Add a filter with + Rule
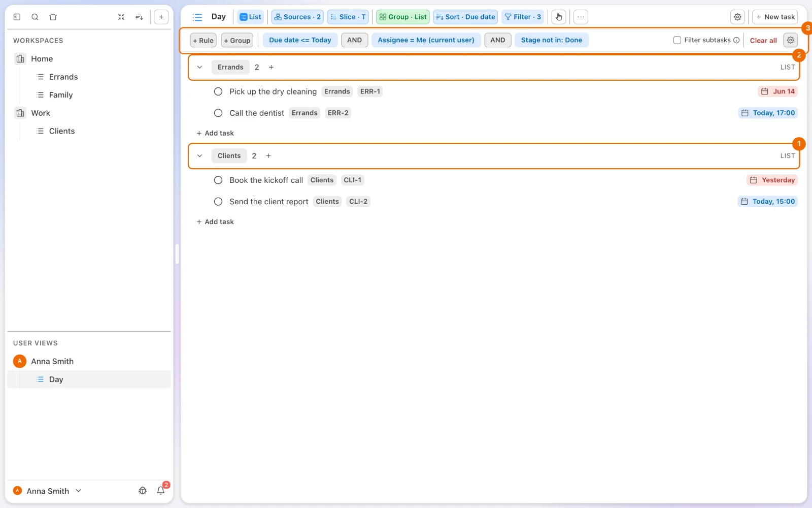The width and height of the screenshot is (812, 508). [203, 40]
